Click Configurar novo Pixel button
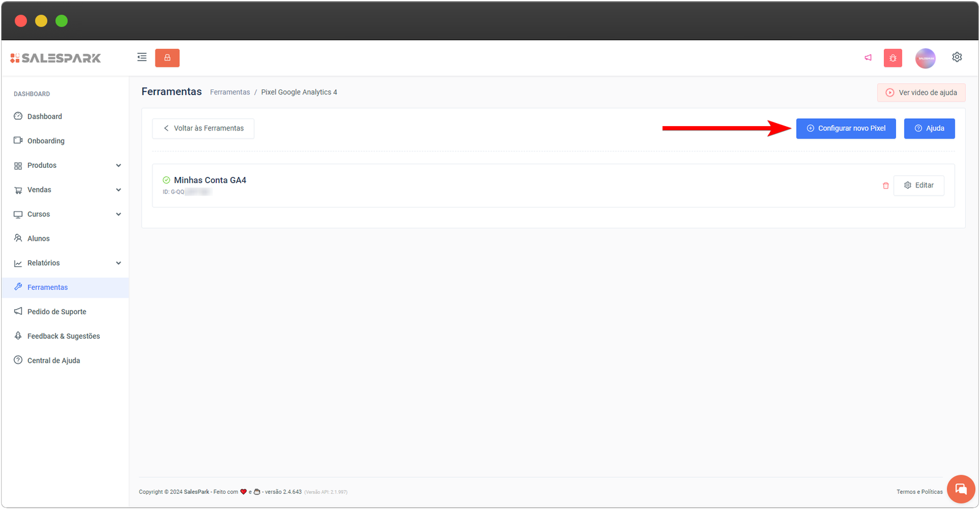The image size is (980, 509). pyautogui.click(x=846, y=129)
